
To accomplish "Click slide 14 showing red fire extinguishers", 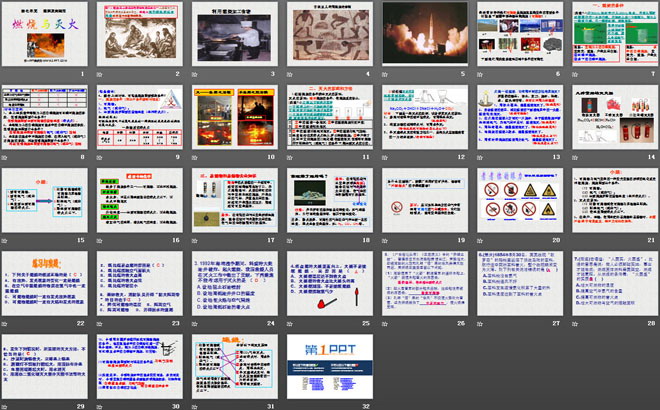I will 610,117.
